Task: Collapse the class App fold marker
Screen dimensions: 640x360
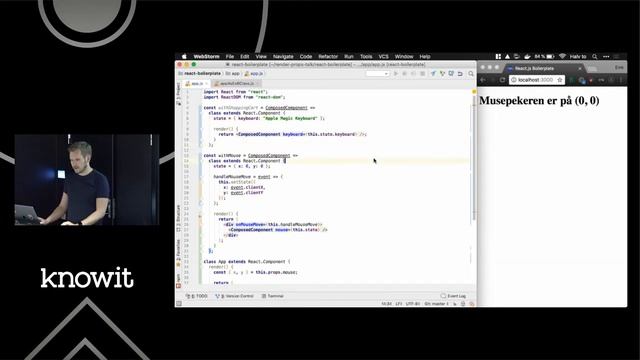Action: tap(200, 262)
